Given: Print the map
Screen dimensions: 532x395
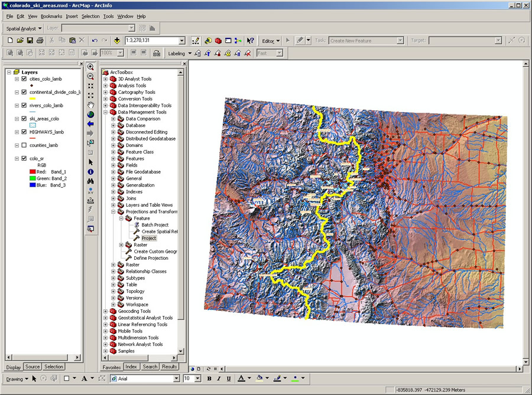Looking at the screenshot, I should click(40, 40).
